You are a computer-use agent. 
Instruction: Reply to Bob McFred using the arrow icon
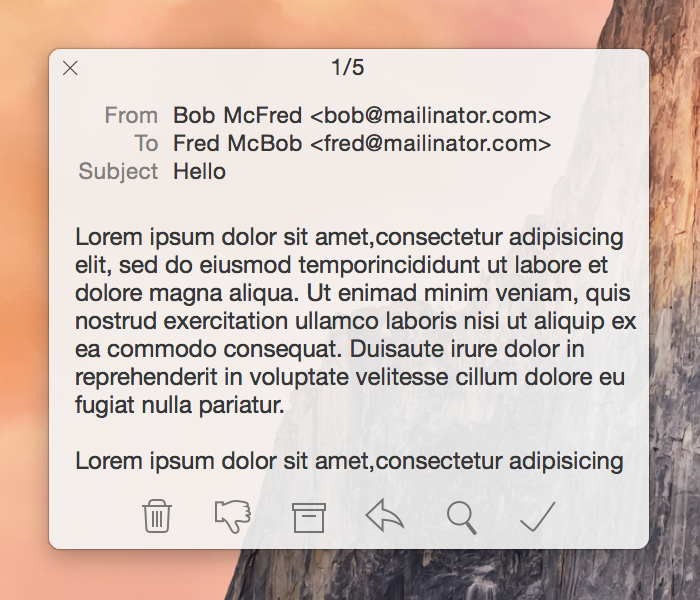[x=385, y=516]
